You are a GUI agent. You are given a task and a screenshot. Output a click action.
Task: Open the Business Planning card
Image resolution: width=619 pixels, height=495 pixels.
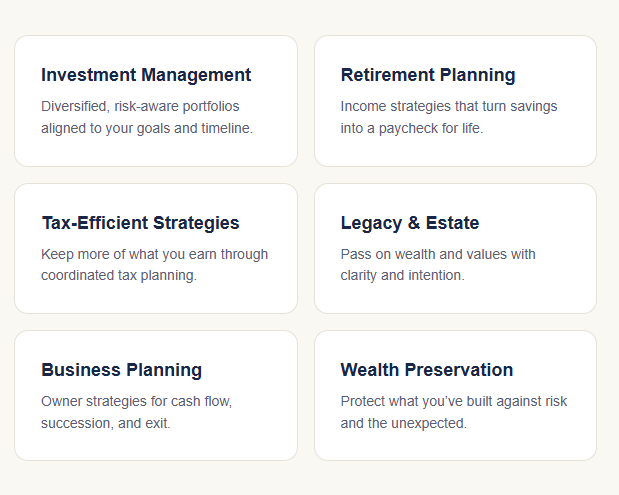(156, 396)
